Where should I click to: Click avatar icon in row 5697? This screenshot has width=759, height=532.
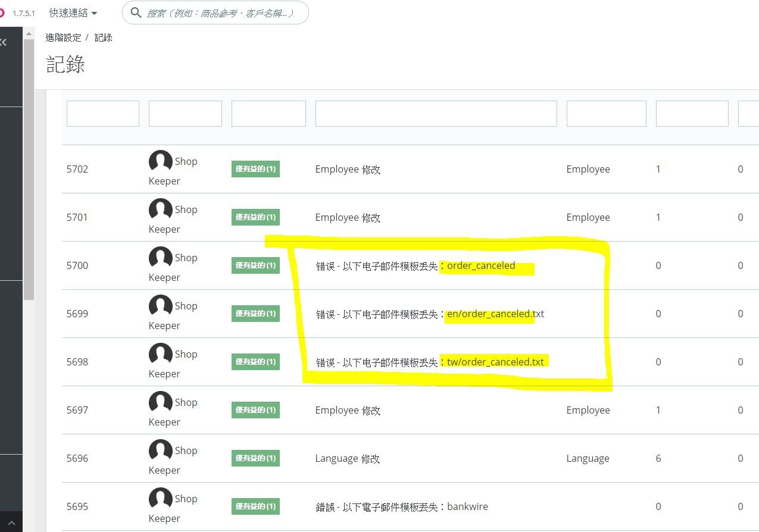point(161,402)
